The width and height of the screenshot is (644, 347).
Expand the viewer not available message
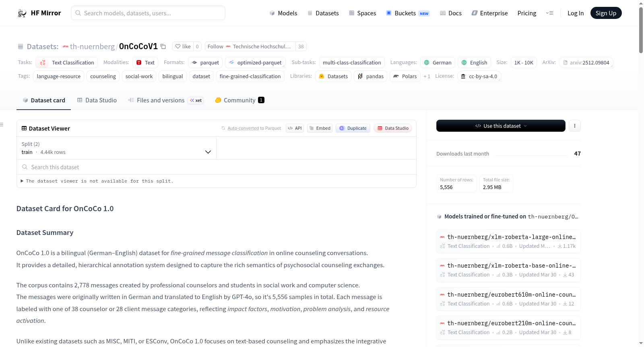97,181
